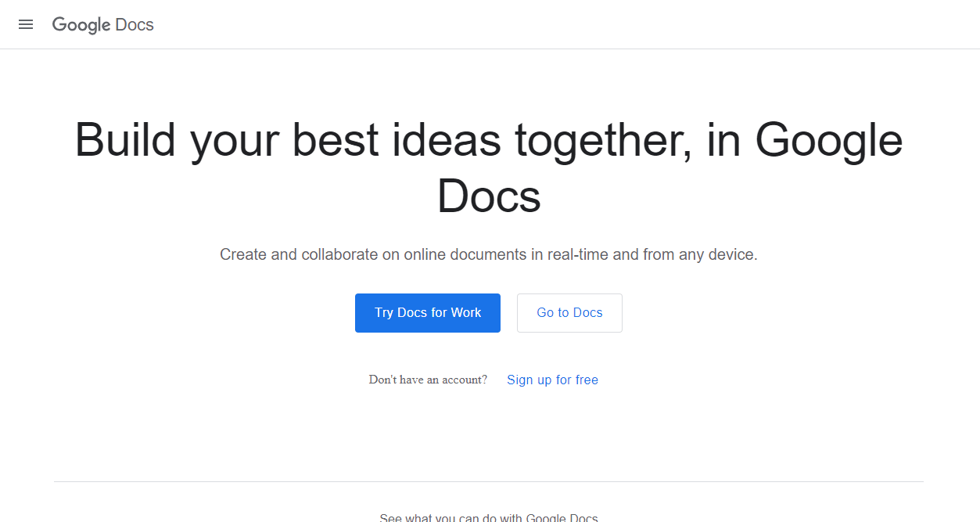This screenshot has height=522, width=980.
Task: Click the Go to Docs button
Action: click(569, 313)
